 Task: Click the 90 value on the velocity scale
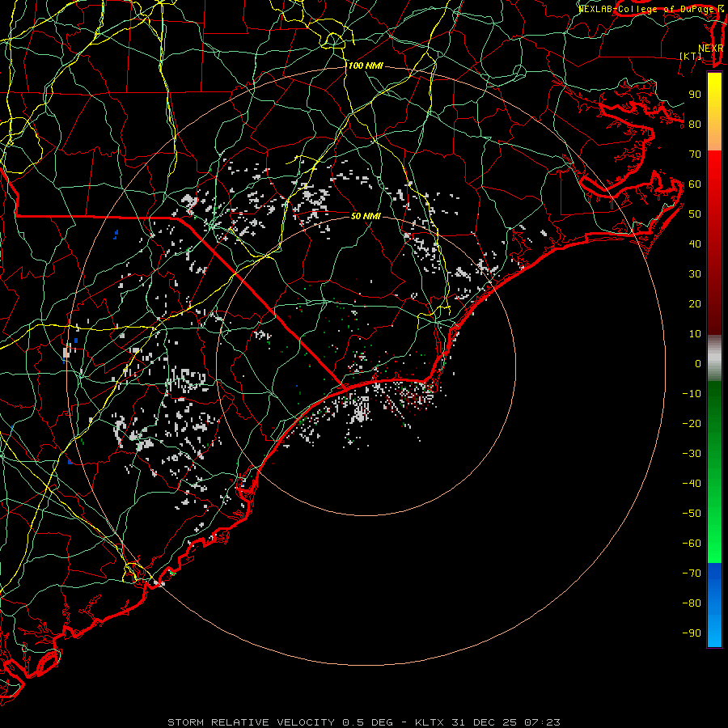click(695, 95)
